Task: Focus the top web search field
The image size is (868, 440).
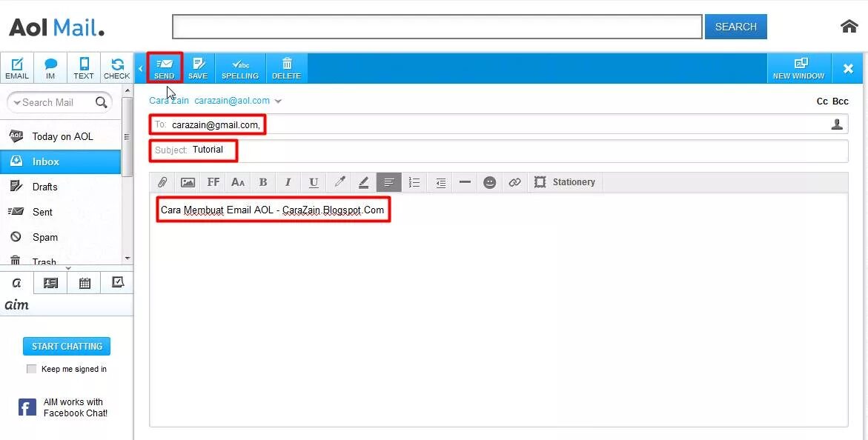Action: point(437,27)
